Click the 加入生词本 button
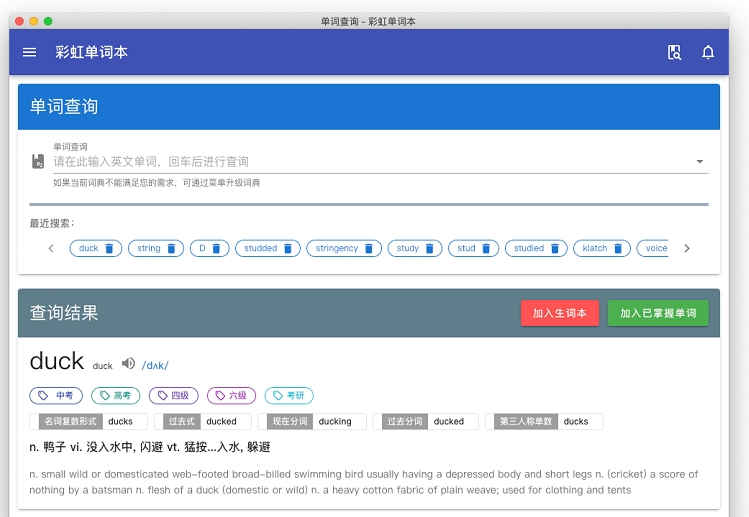The width and height of the screenshot is (749, 517). (560, 313)
